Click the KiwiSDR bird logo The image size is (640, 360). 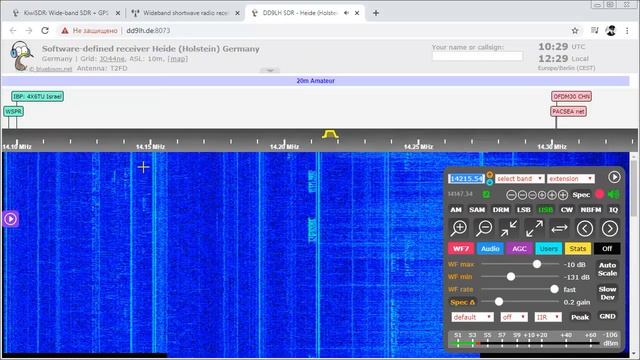(x=21, y=56)
